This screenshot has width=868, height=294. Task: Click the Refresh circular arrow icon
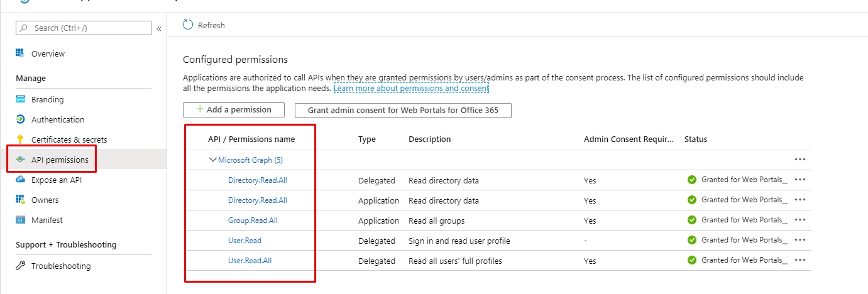pos(188,25)
